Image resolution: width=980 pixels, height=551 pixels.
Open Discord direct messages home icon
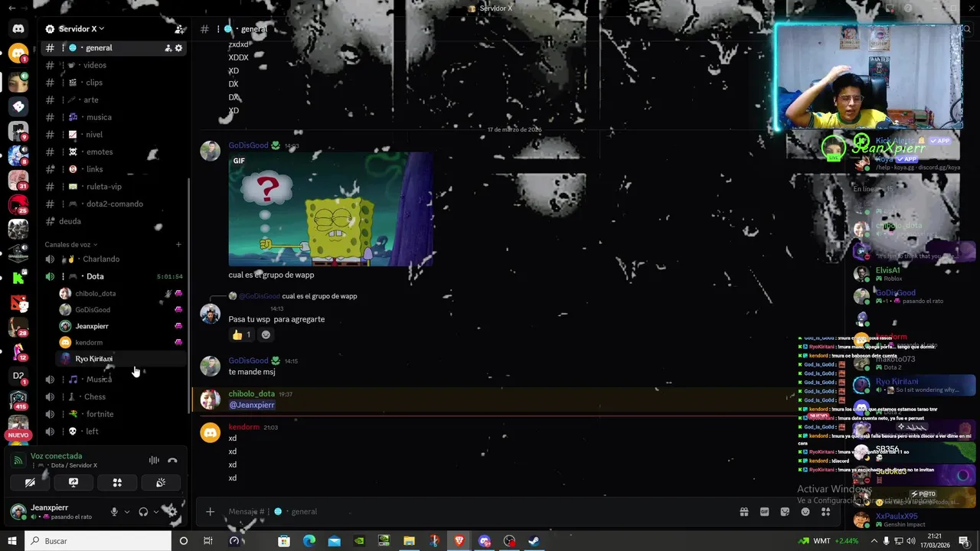18,29
